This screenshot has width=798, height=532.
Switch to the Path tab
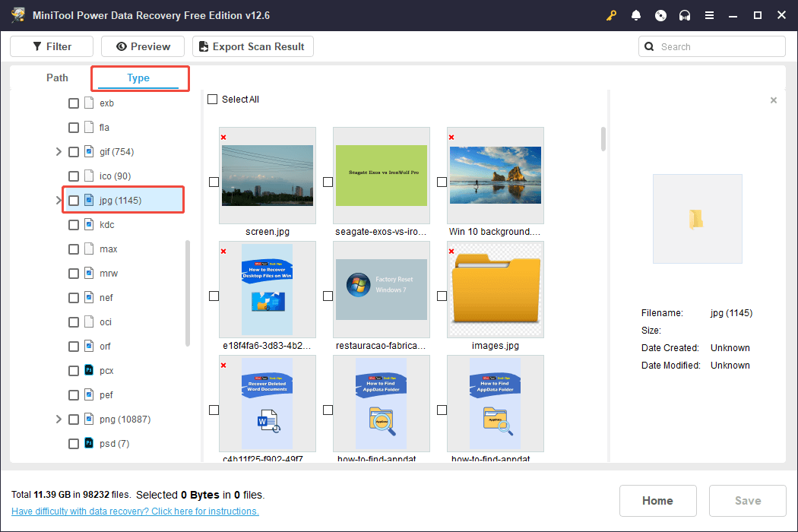point(57,78)
